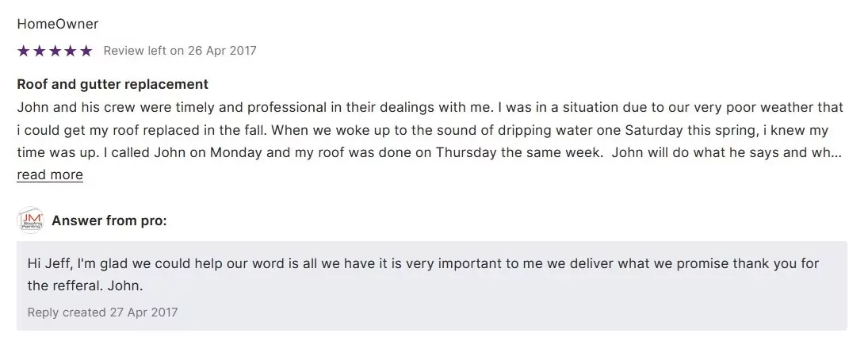The width and height of the screenshot is (868, 345).
Task: Click the Reply created 27 Apr 2017 timestamp
Action: tap(102, 312)
